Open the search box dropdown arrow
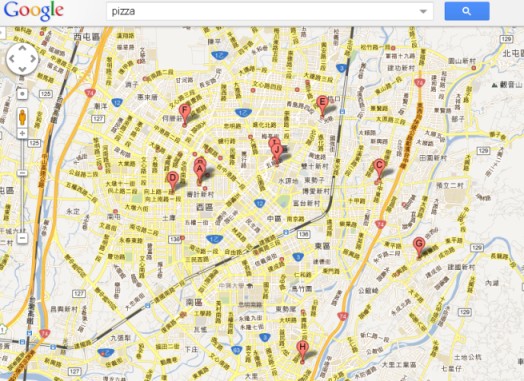524x381 pixels. click(423, 11)
